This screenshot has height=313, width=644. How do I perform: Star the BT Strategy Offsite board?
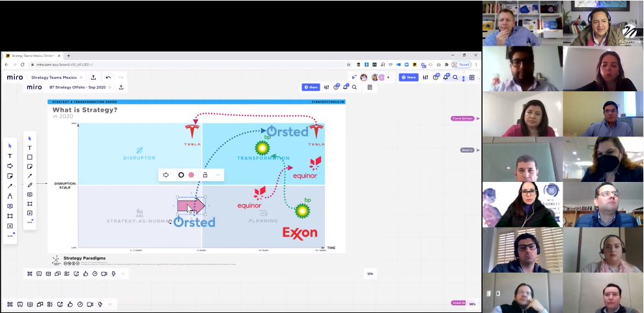pos(109,87)
